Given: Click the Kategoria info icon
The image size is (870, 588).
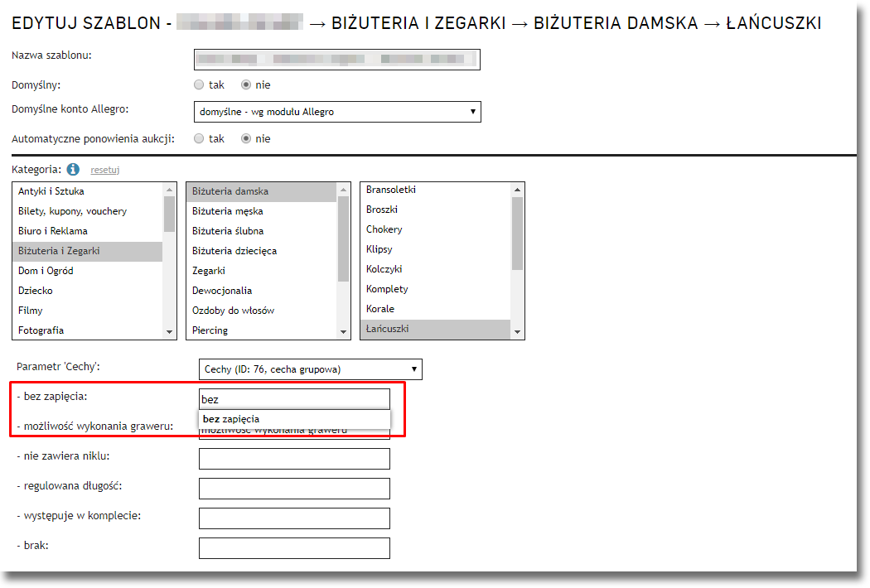Looking at the screenshot, I should pos(73,170).
